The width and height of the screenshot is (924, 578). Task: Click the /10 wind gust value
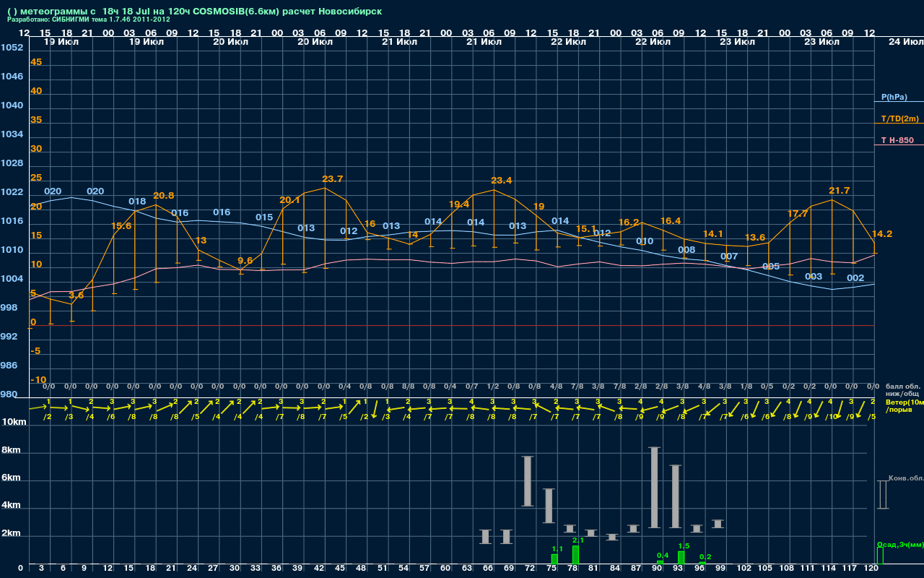click(831, 416)
